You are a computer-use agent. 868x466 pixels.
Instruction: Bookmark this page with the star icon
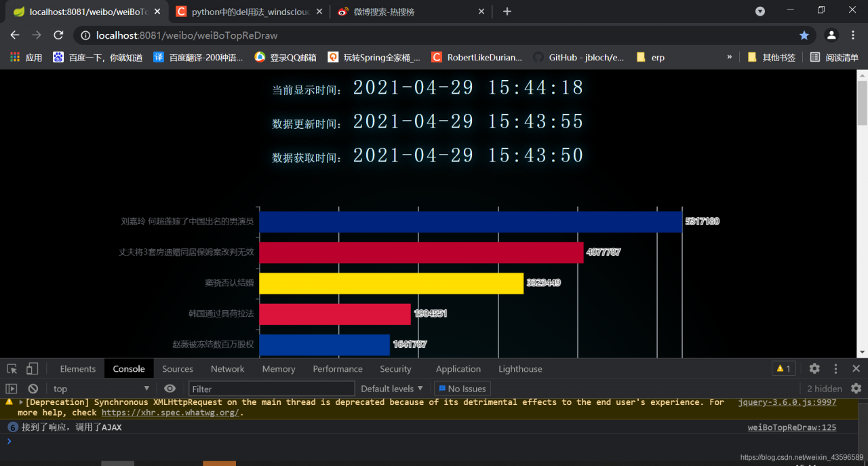tap(804, 35)
